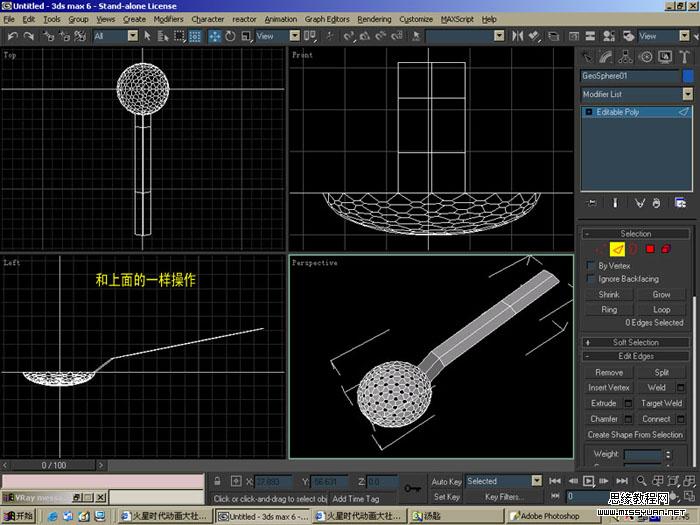
Task: Open the selection filter All dropdown
Action: (133, 36)
